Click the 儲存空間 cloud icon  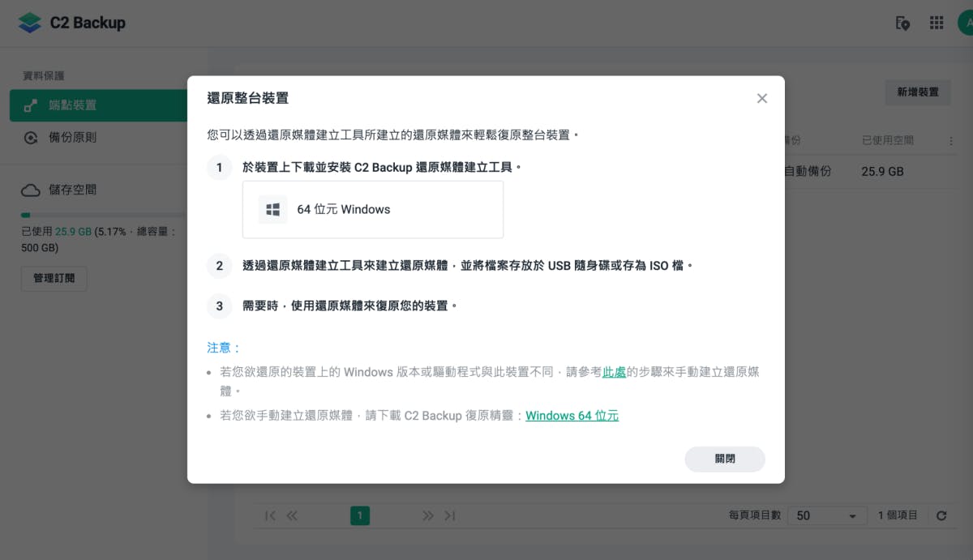[31, 190]
